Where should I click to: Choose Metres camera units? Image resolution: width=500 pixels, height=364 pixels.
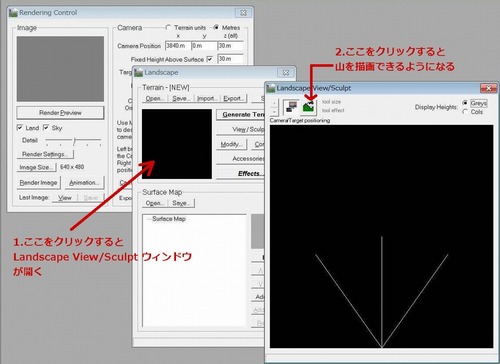pyautogui.click(x=216, y=27)
